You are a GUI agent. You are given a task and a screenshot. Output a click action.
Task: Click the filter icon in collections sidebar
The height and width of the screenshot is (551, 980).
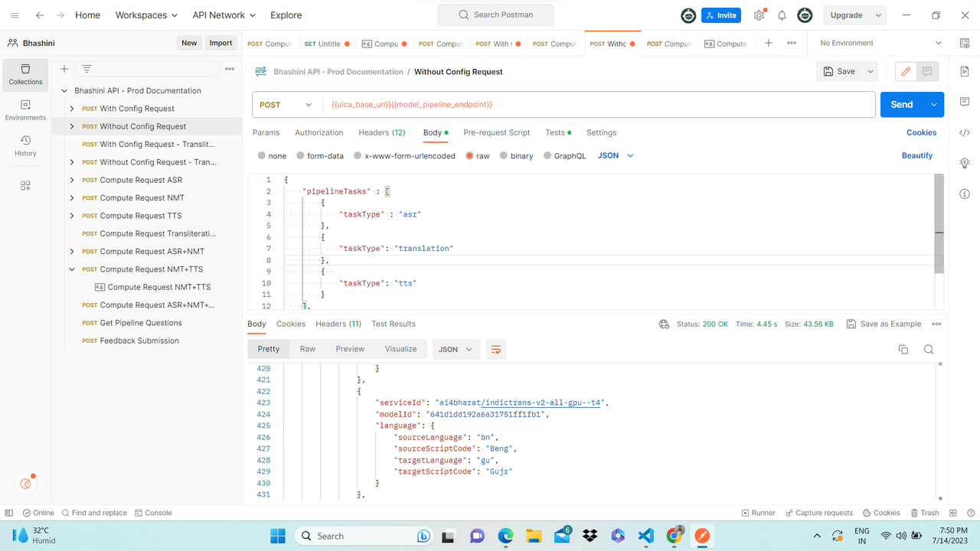tap(87, 69)
